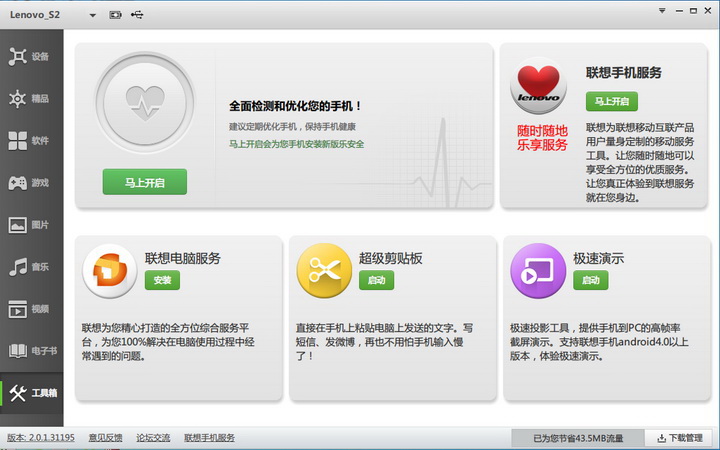Select the 工具箱 (Toolbox) section
Image resolution: width=720 pixels, height=450 pixels.
(31, 393)
